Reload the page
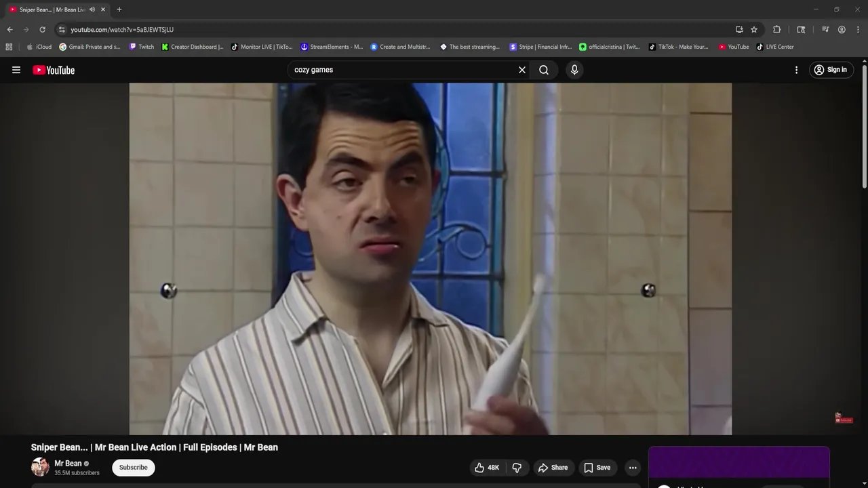The height and width of the screenshot is (488, 868). pyautogui.click(x=42, y=30)
